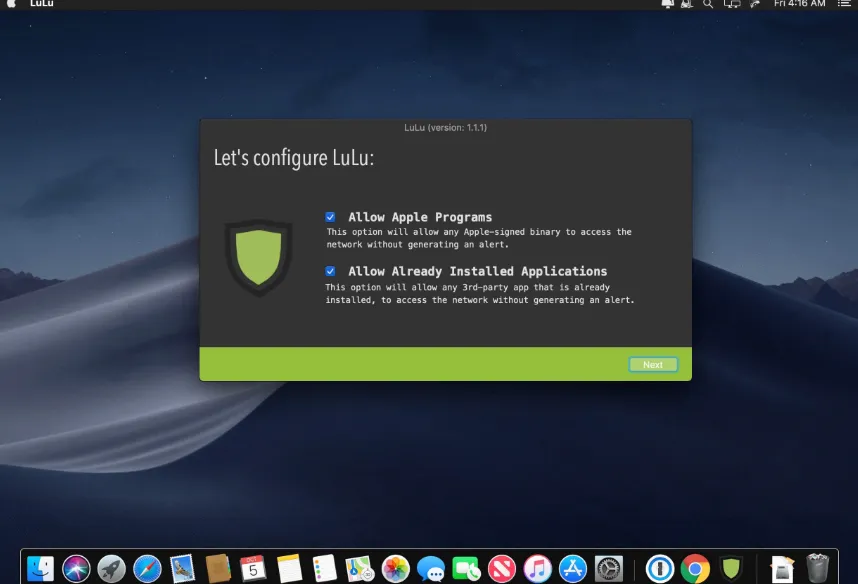Open Safari compass icon in Dock
Viewport: 858px width, 584px height.
tap(147, 568)
